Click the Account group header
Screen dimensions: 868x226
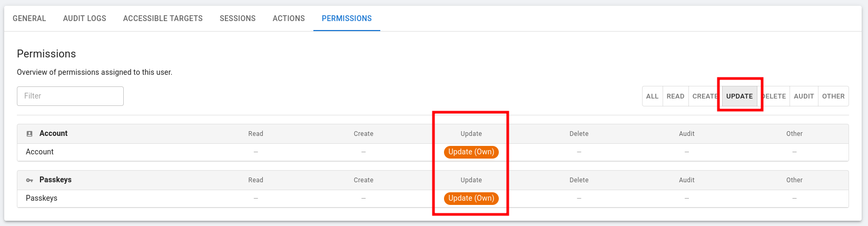(54, 134)
